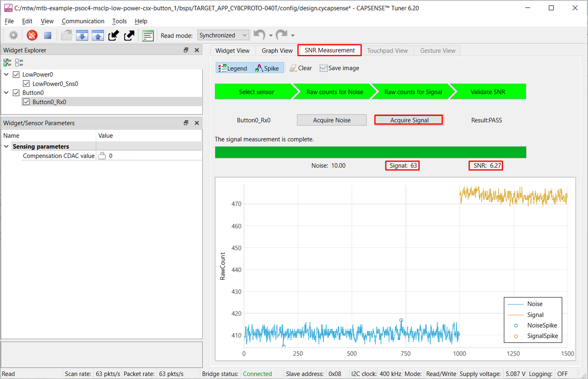Viewport: 588px width, 379px height.
Task: Switch to the Graph View tab
Action: click(x=277, y=51)
